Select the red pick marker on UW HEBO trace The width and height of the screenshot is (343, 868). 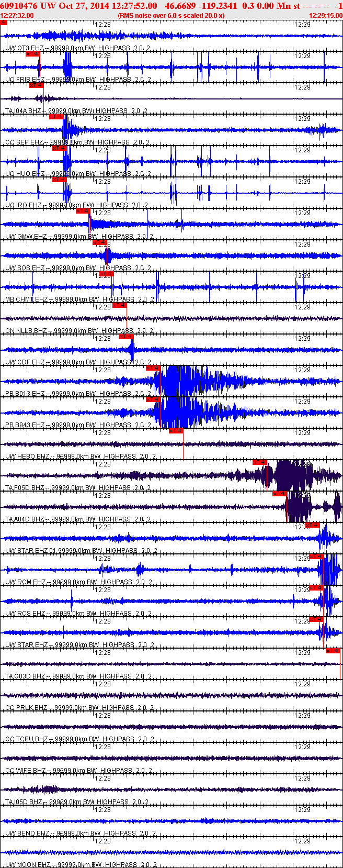pyautogui.click(x=176, y=431)
